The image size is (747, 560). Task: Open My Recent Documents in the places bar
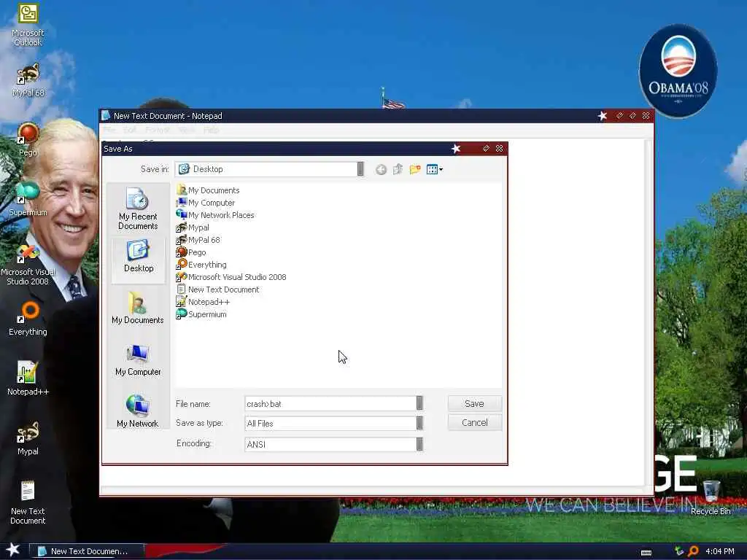point(138,209)
